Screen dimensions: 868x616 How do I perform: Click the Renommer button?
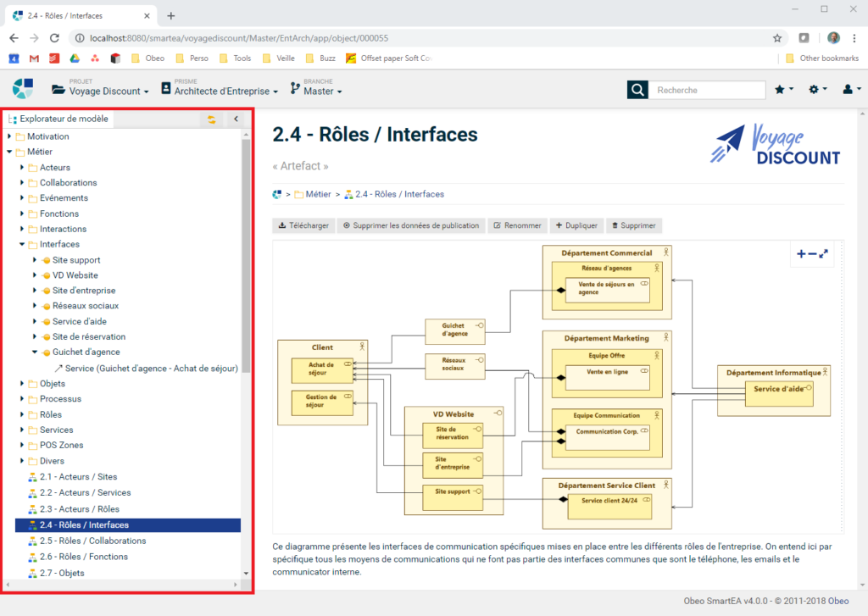[517, 225]
